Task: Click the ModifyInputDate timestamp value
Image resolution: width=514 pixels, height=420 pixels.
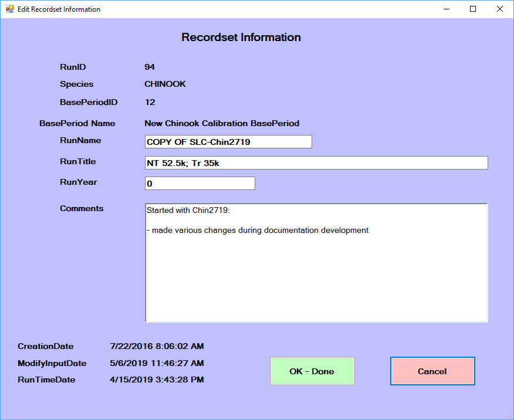Action: click(x=157, y=363)
